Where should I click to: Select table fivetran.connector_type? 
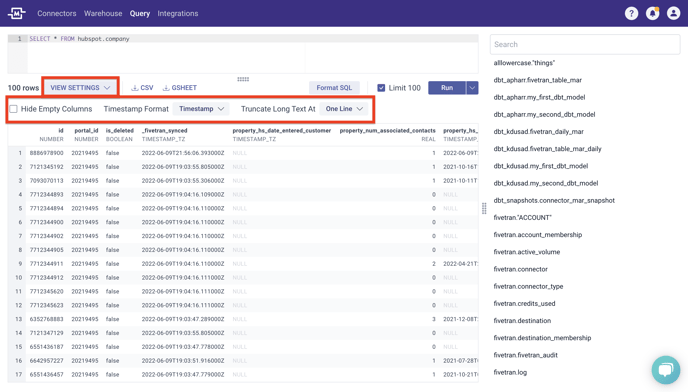tap(528, 286)
